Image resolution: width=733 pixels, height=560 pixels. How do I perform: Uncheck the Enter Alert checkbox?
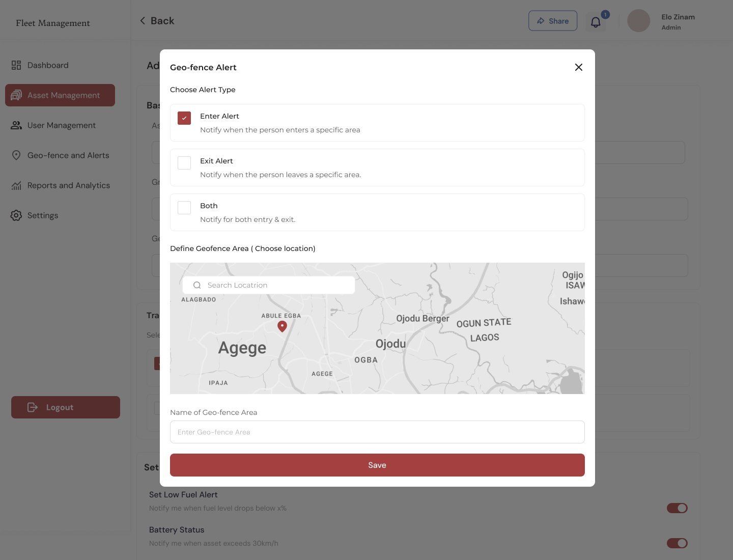(184, 118)
